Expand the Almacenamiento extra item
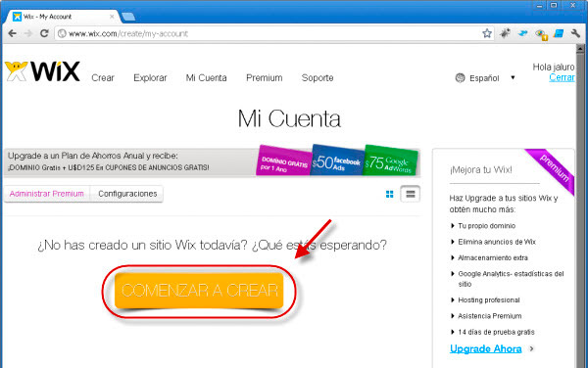The width and height of the screenshot is (588, 368). click(489, 257)
